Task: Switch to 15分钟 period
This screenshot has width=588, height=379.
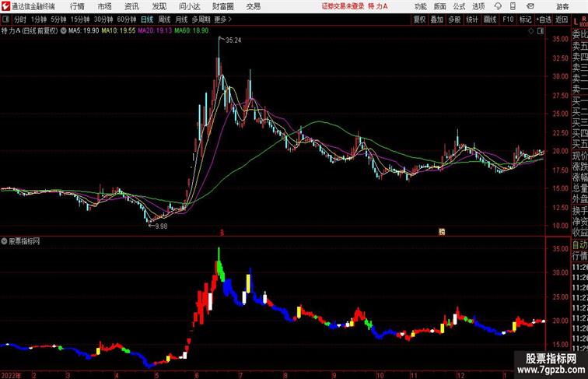Action: point(80,19)
